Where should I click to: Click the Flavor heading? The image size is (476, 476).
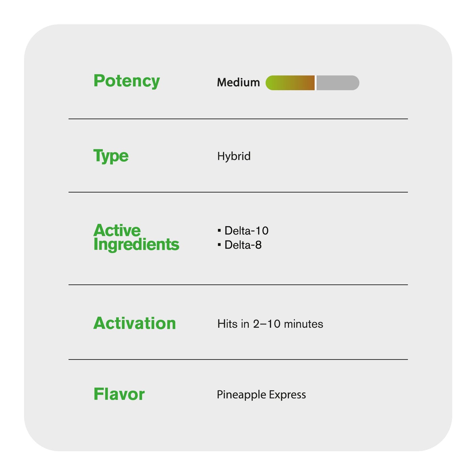(x=119, y=394)
